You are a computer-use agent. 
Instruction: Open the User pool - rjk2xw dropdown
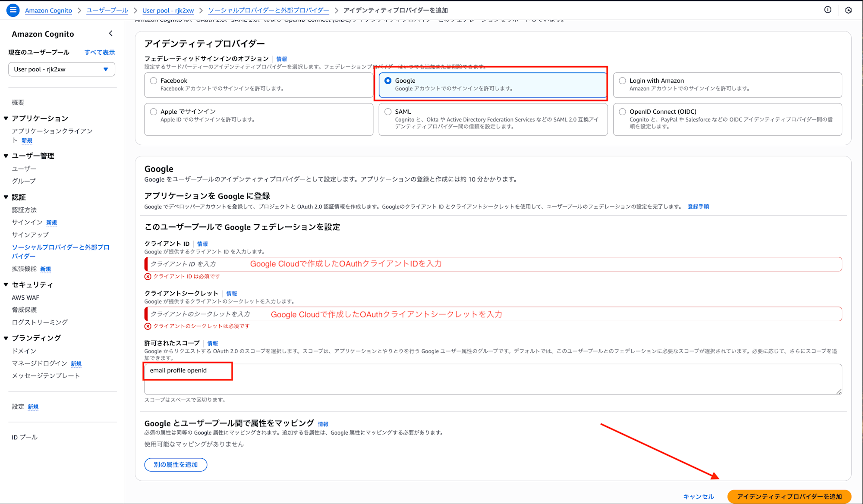tap(62, 69)
